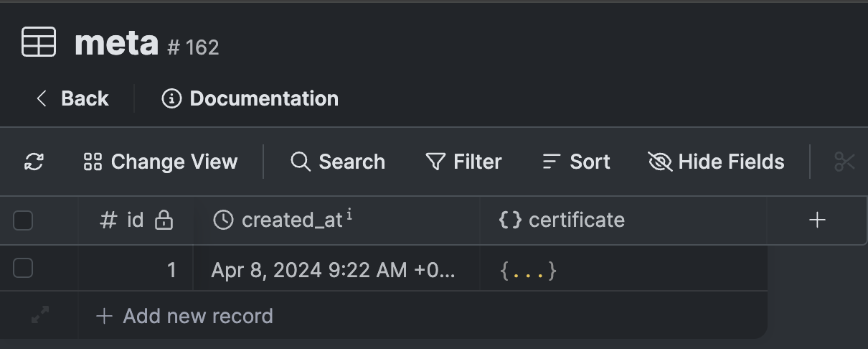Check the checkbox for record 1
The height and width of the screenshot is (349, 868).
coord(23,269)
